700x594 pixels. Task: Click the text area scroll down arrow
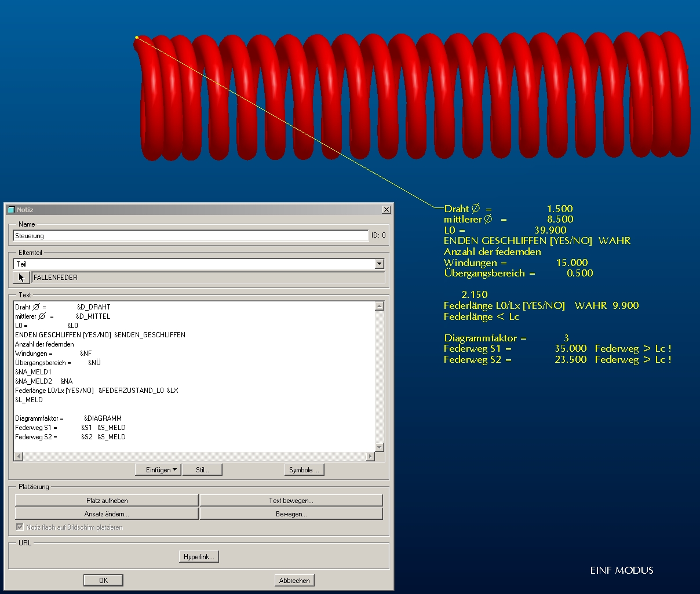[x=380, y=447]
